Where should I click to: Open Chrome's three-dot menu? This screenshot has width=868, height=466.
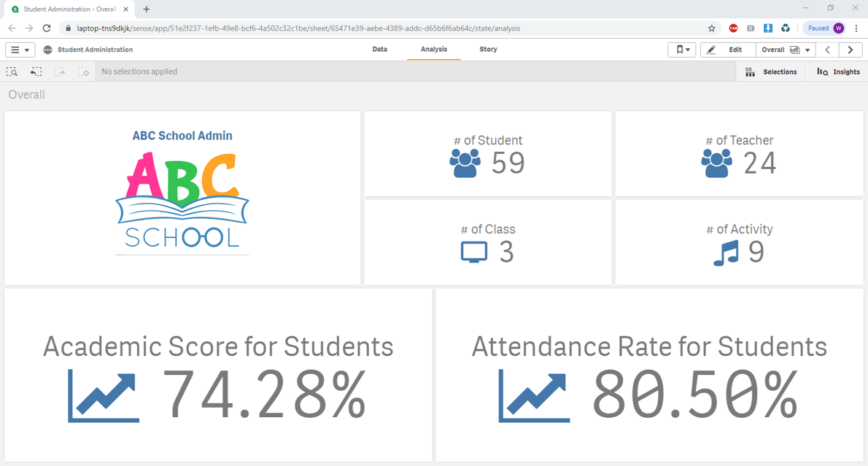(856, 28)
